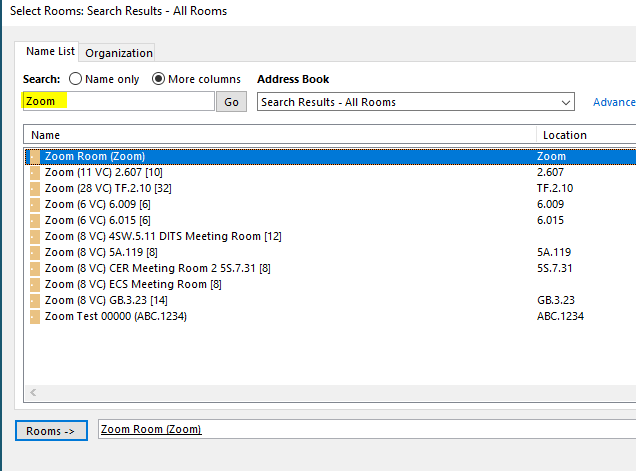Image resolution: width=636 pixels, height=471 pixels.
Task: Switch to the Name List tab
Action: point(47,52)
